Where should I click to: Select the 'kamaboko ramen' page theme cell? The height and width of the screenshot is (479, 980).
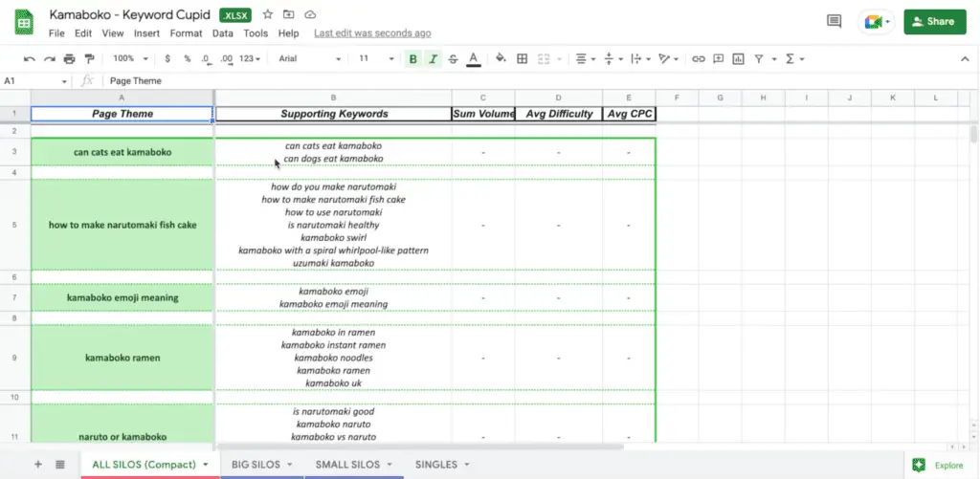pos(122,358)
